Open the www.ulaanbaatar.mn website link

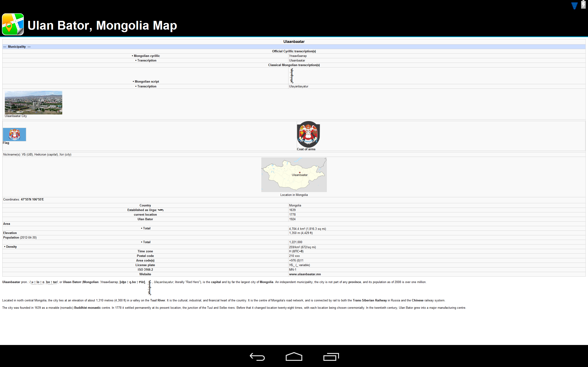305,274
